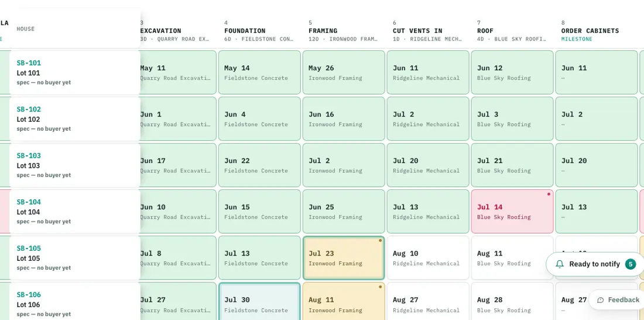Screen dimensions: 644x320
Task: Select Lot 104 Jul 13 order cabinets cell
Action: click(597, 212)
